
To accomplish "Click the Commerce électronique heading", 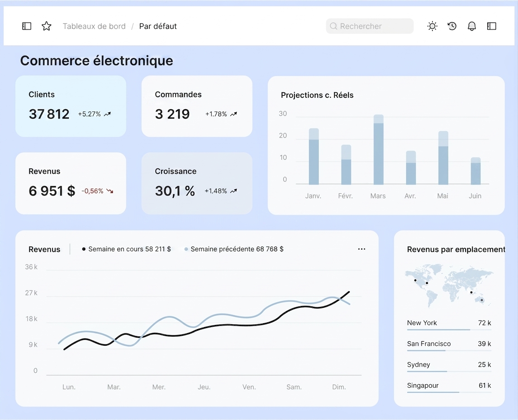I will pyautogui.click(x=96, y=61).
